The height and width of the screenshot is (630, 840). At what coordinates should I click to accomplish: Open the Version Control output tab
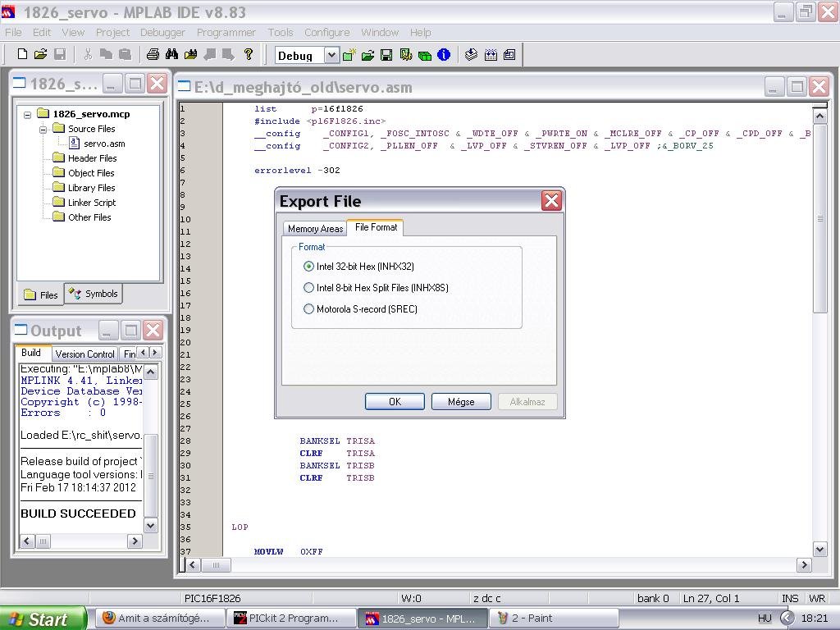click(84, 354)
